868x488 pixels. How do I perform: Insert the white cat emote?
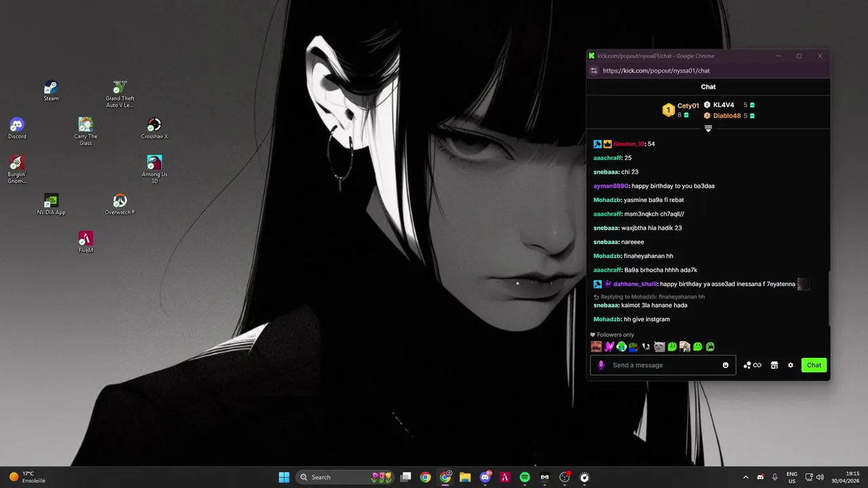pos(659,346)
